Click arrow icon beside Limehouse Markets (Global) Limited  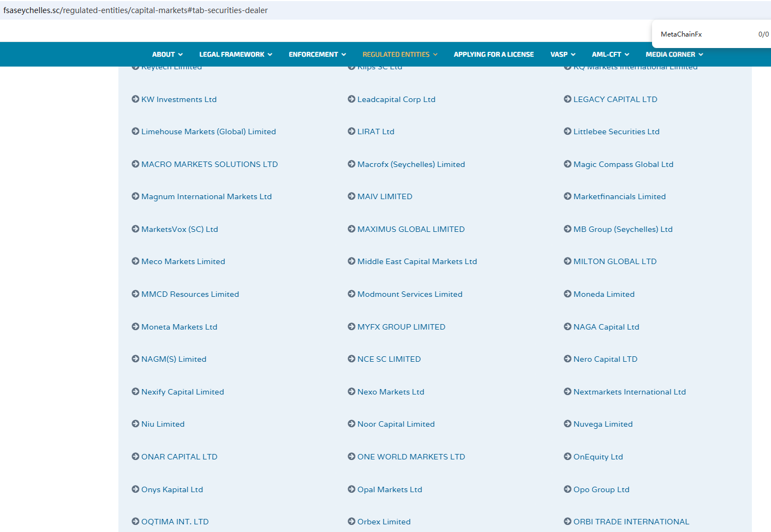(135, 131)
